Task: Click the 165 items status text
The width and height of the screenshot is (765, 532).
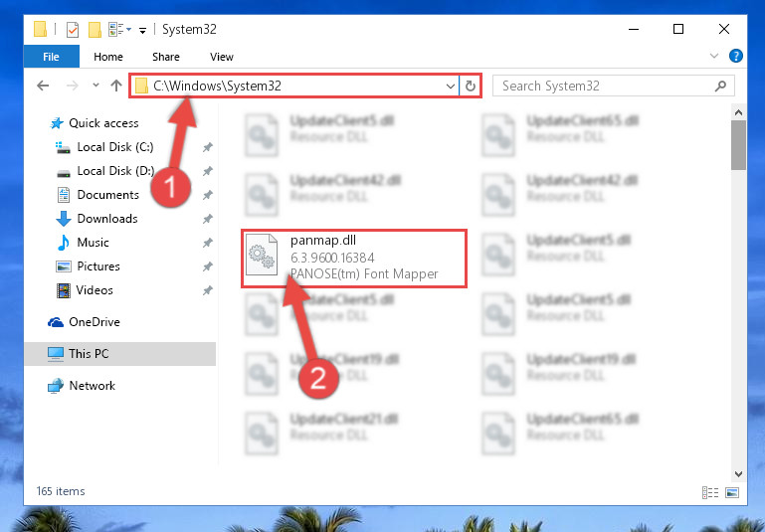Action: (x=61, y=491)
